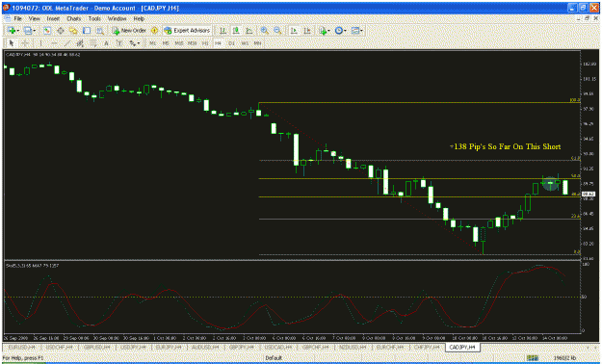Select the active CADJPY,H4 chart tab
This screenshot has width=602, height=364.
point(462,347)
